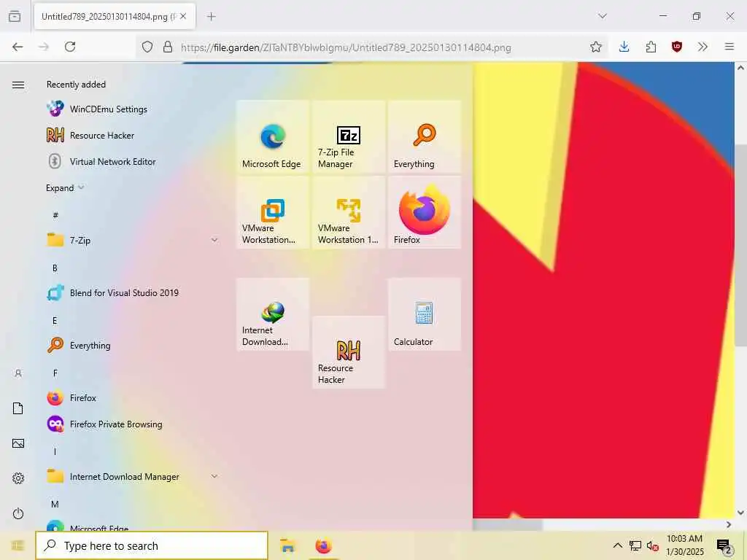The width and height of the screenshot is (747, 560).
Task: Expand the Recently added list
Action: 65,187
